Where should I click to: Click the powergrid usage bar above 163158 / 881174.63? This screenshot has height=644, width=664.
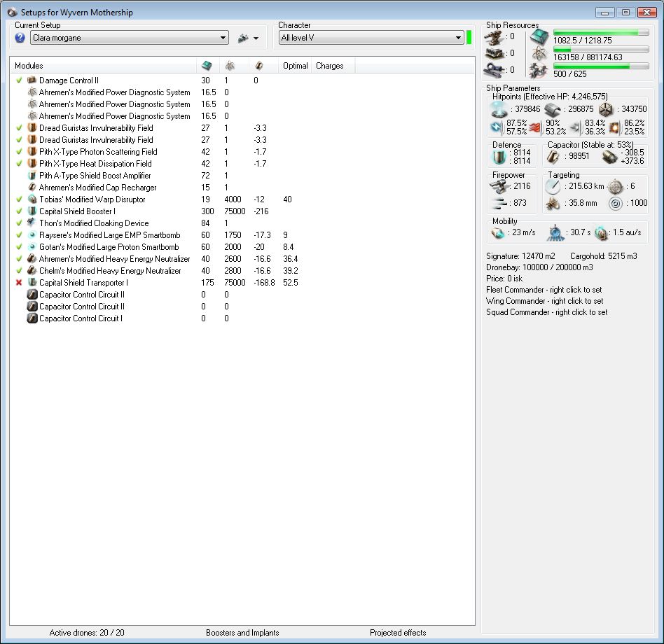601,49
